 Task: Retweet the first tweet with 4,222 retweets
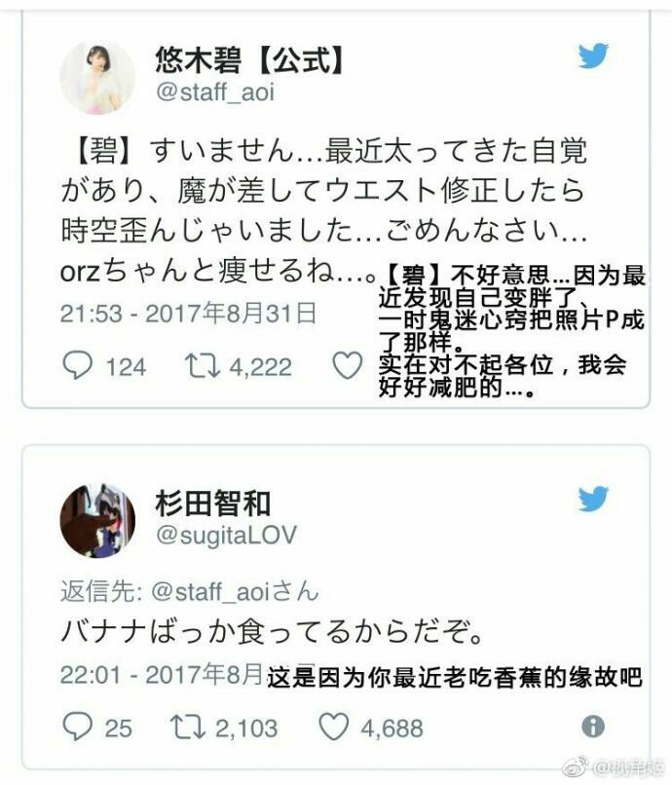click(x=203, y=366)
